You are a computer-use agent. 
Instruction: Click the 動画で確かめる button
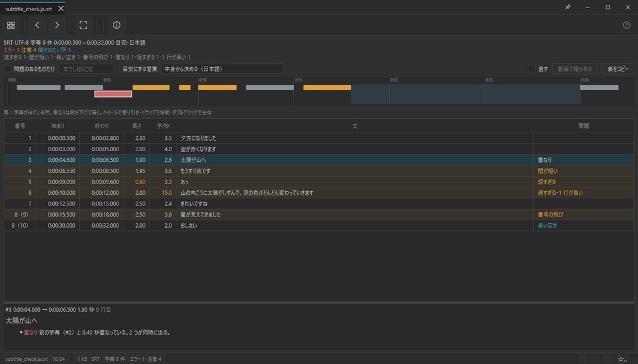(x=574, y=68)
